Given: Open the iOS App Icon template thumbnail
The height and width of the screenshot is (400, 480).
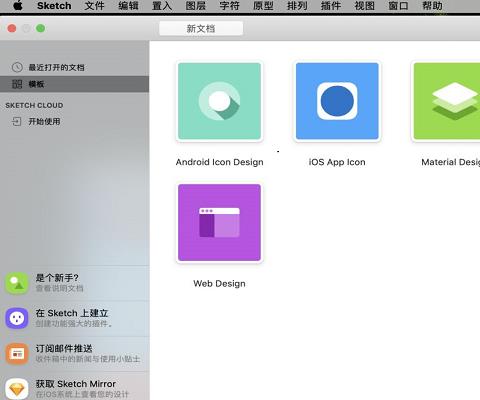Looking at the screenshot, I should pos(337,101).
